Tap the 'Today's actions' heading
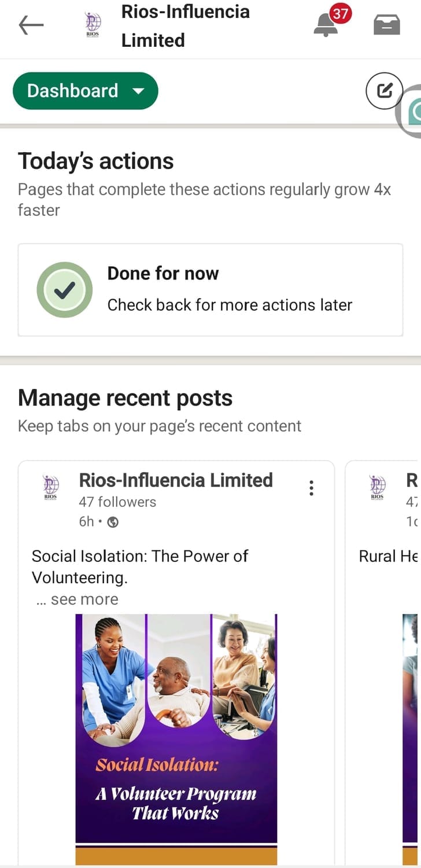This screenshot has height=868, width=421. [95, 161]
